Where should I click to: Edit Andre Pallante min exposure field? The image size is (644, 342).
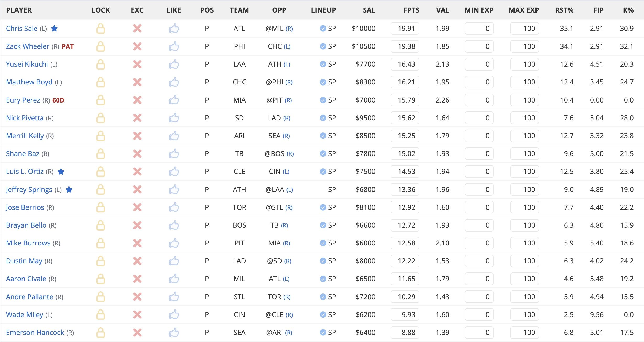(x=479, y=297)
